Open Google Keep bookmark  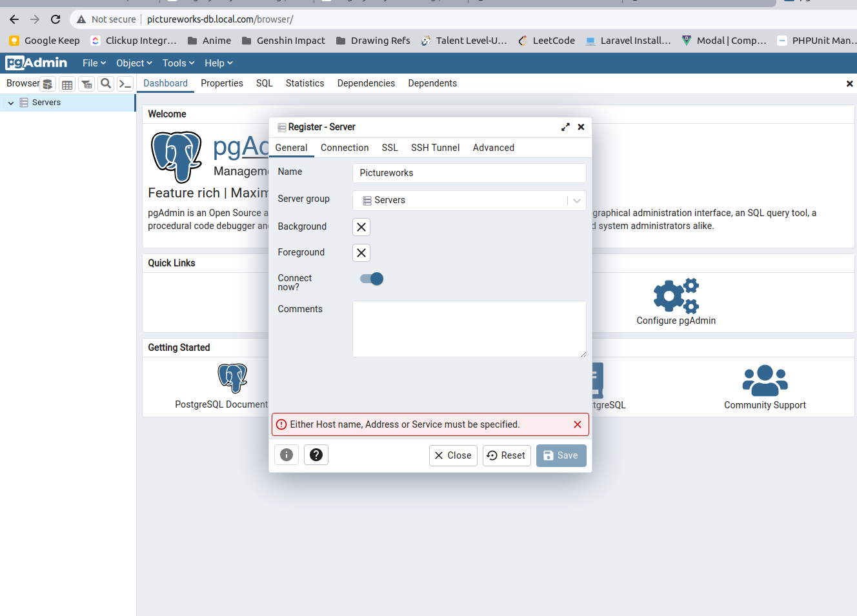coord(45,41)
